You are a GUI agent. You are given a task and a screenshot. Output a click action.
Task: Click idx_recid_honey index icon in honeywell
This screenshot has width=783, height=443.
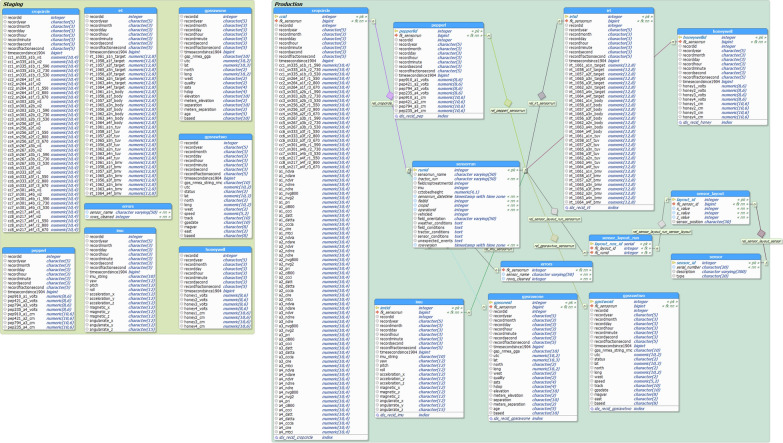(679, 124)
